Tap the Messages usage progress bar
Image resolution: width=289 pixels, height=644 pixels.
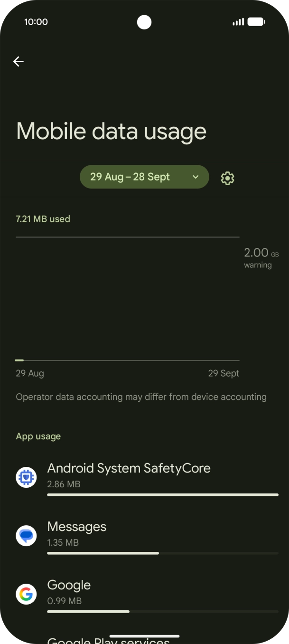click(x=162, y=553)
